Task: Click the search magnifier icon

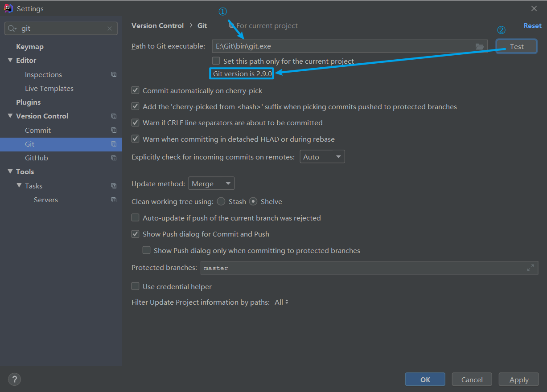Action: tap(11, 29)
